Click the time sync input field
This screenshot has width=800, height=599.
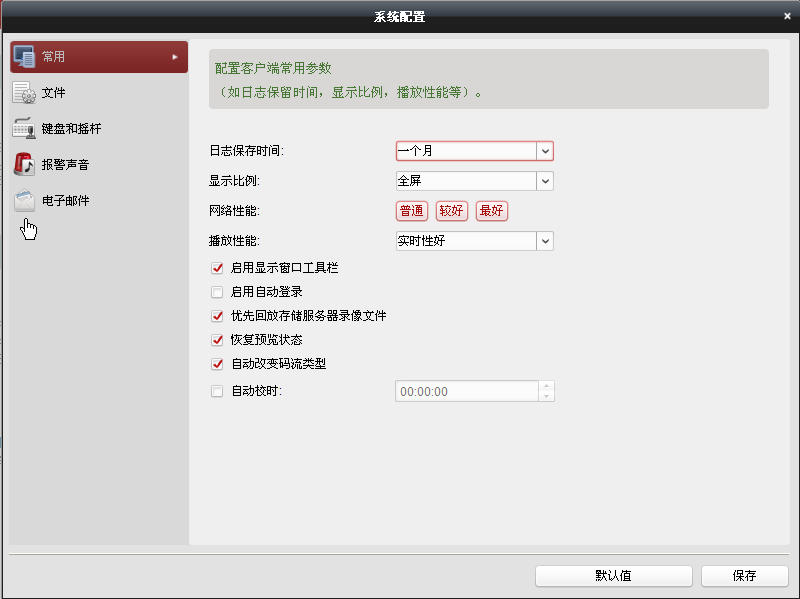click(465, 391)
